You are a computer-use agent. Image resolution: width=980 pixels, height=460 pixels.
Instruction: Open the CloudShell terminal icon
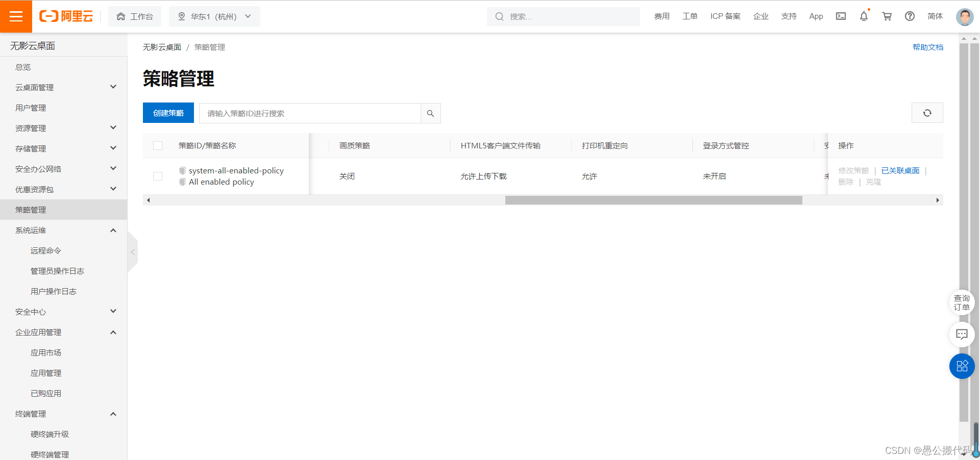(x=841, y=16)
